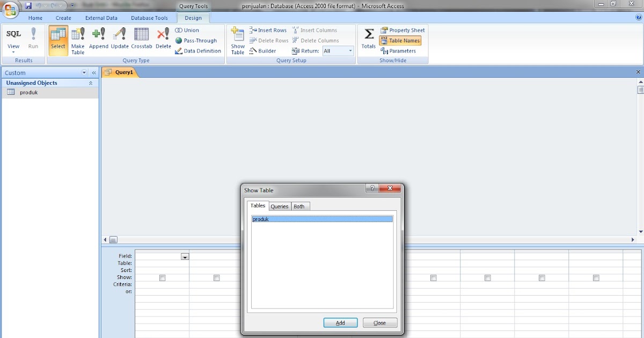Screen dimensions: 644x338
Task: Click Insert Columns in Query Setup
Action: 314,30
